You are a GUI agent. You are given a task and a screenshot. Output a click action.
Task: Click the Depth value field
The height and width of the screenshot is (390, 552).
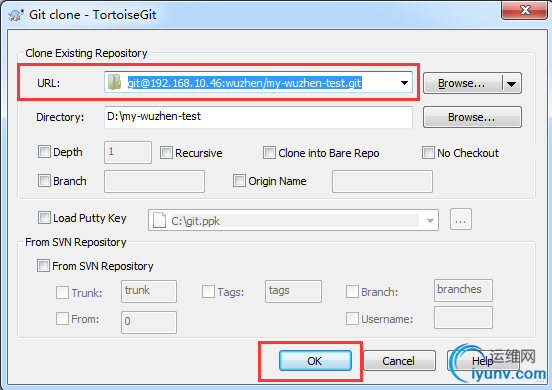coord(128,152)
